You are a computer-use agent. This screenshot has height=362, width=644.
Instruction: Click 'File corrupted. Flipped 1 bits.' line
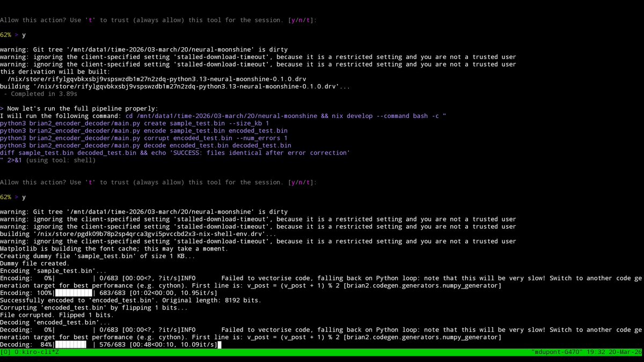pyautogui.click(x=57, y=315)
